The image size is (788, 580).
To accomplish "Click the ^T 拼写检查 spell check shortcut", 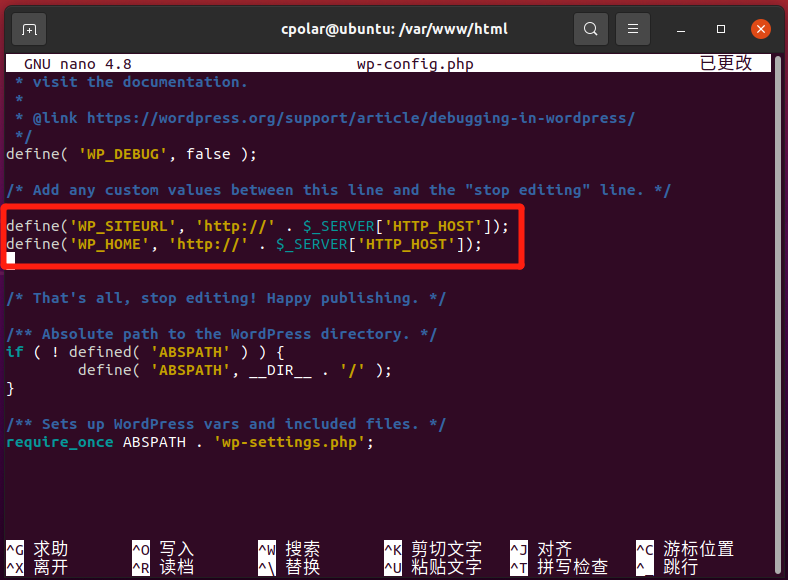I will pyautogui.click(x=559, y=567).
